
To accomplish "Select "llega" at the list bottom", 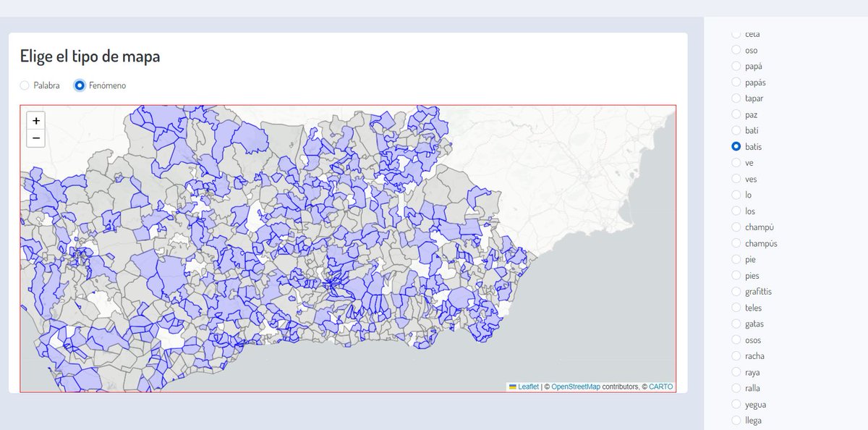I will point(735,420).
